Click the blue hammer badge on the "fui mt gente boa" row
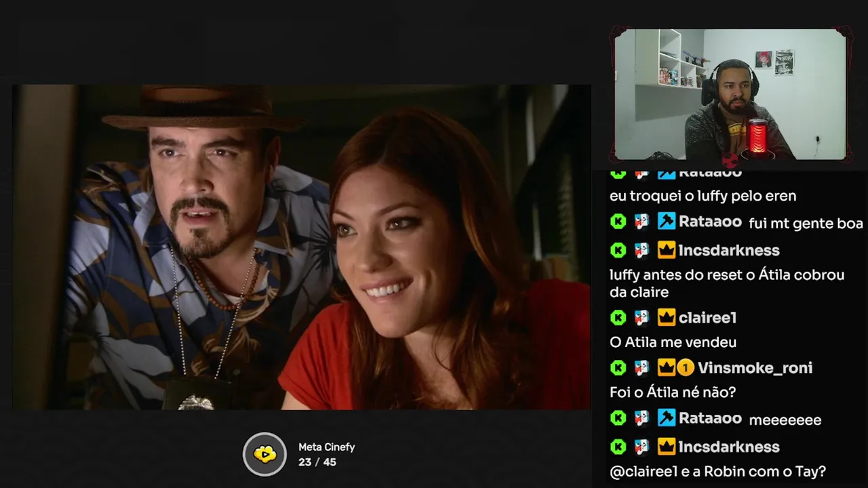The width and height of the screenshot is (868, 488). coord(666,221)
